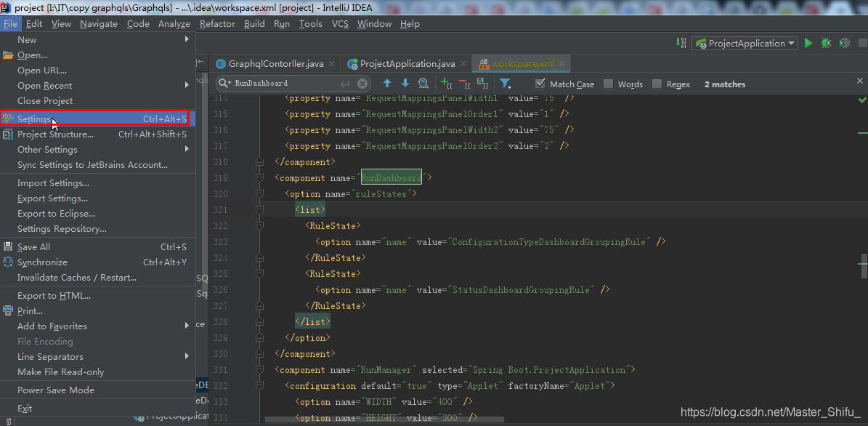
Task: Click the Print printer icon in File menu
Action: tap(8, 310)
